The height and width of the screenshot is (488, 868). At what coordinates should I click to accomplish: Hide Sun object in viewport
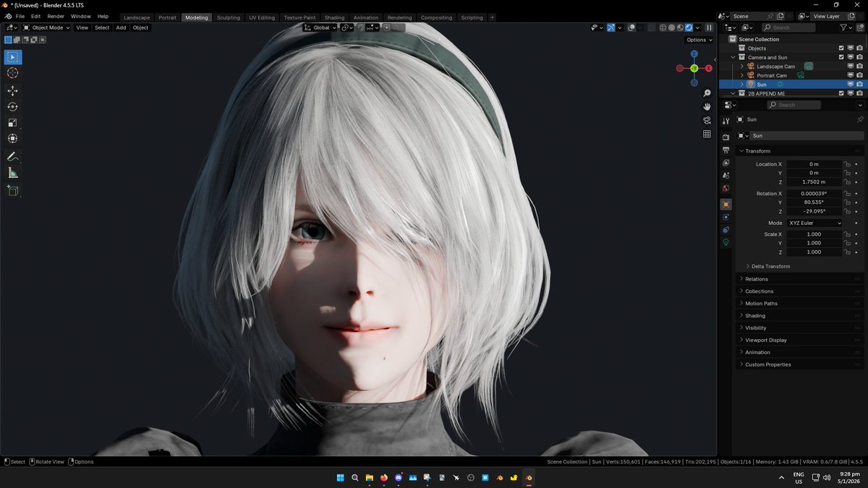[851, 85]
